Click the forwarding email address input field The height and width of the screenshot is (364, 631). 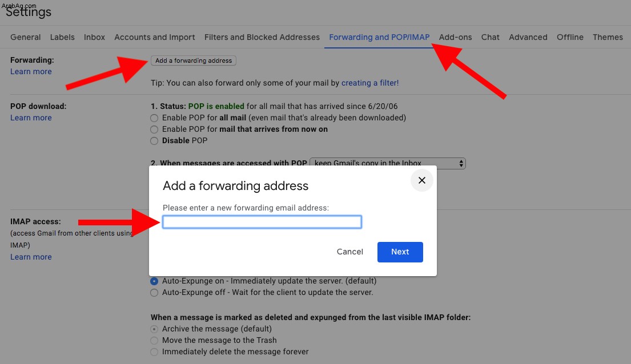point(262,222)
